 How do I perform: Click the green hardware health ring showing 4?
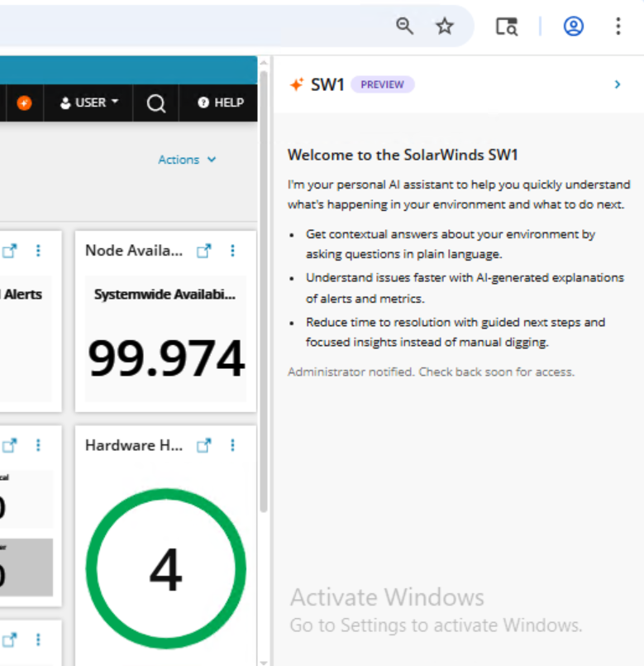coord(166,568)
